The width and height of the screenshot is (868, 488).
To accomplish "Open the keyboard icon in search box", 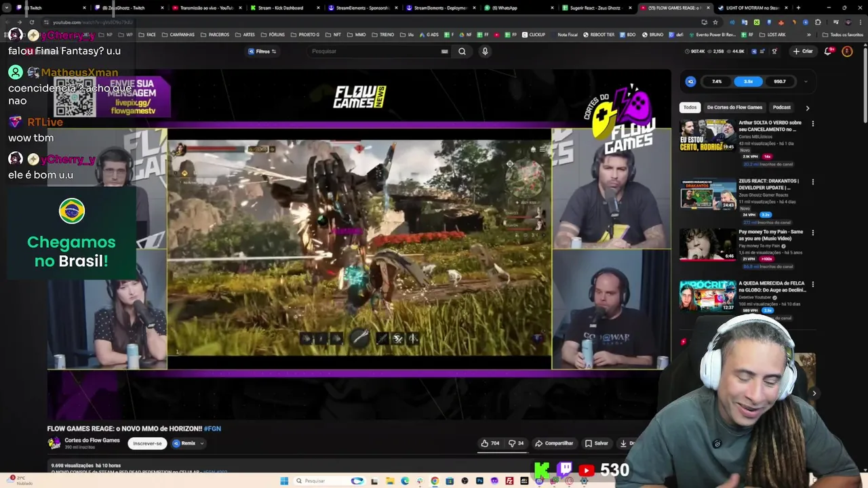I will pos(445,51).
